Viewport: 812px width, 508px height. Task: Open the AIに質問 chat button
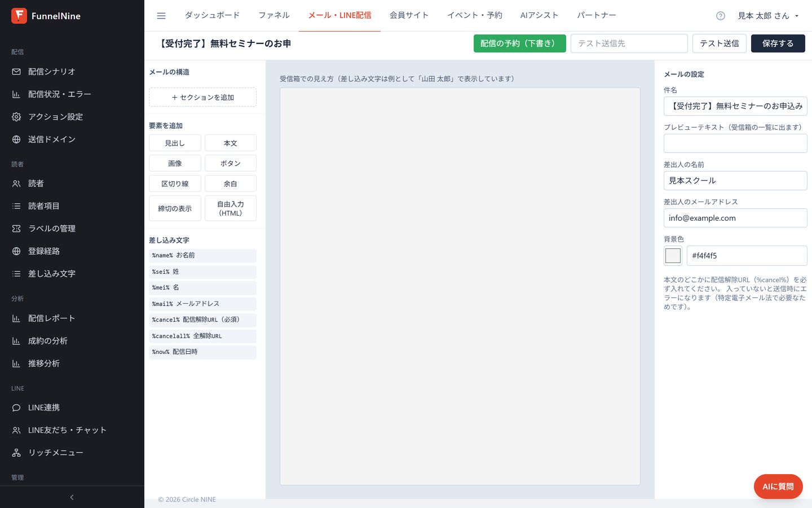pos(778,487)
